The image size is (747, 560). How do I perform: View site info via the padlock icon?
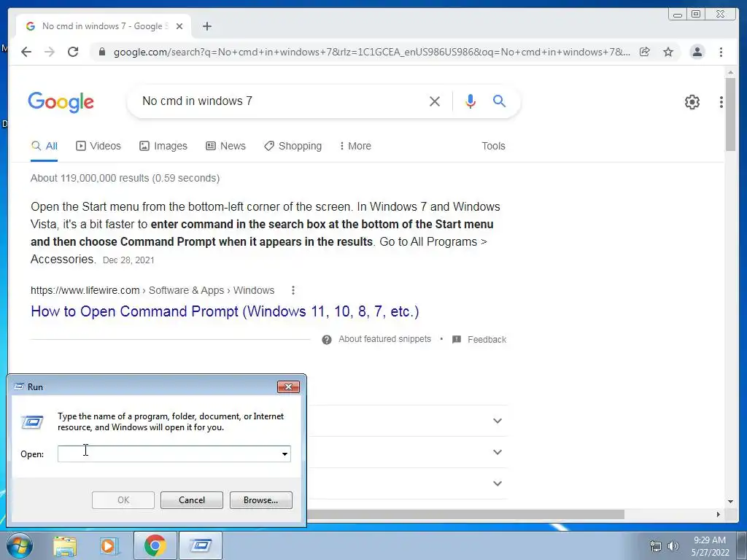click(101, 52)
